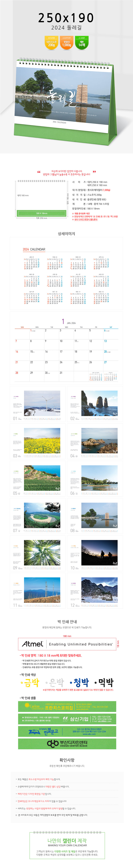Screen dimensions: 133x868
Task: Click the yellow 200g paper weight badge
Action: click(51, 43)
